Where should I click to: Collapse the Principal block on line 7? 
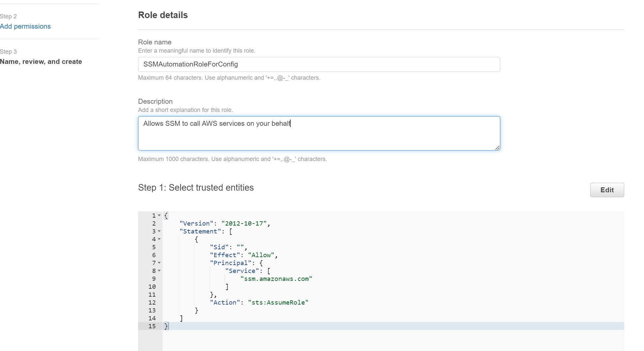159,263
